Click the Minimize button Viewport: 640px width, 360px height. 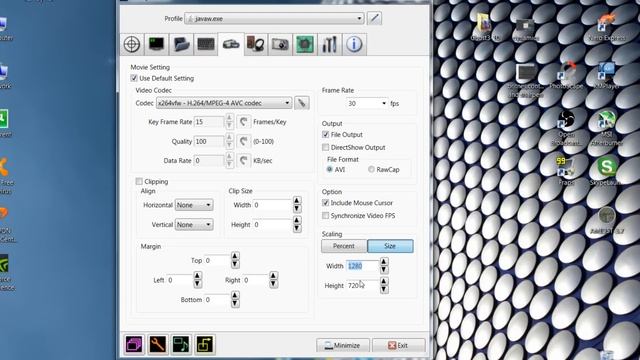[343, 345]
